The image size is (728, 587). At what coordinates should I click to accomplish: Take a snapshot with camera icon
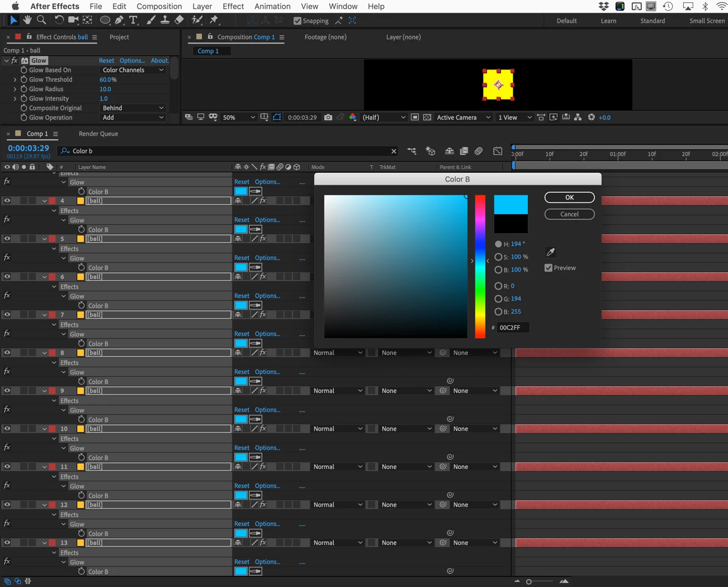(x=328, y=117)
